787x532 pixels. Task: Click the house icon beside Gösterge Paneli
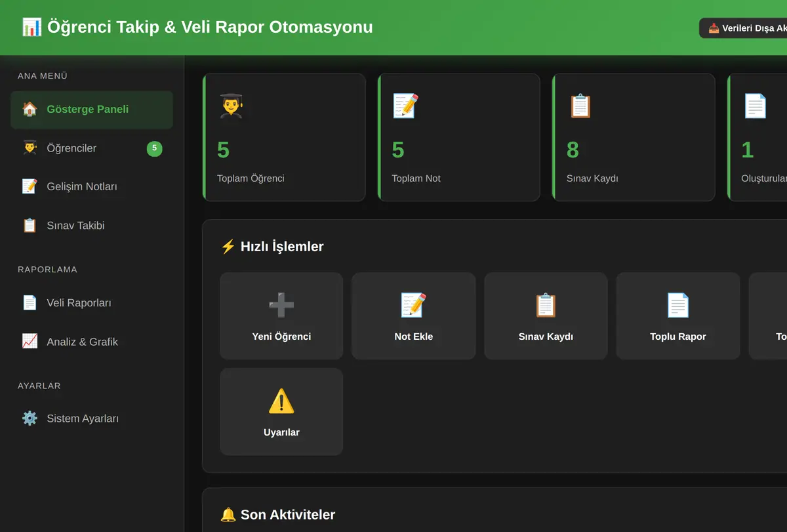[x=30, y=109]
